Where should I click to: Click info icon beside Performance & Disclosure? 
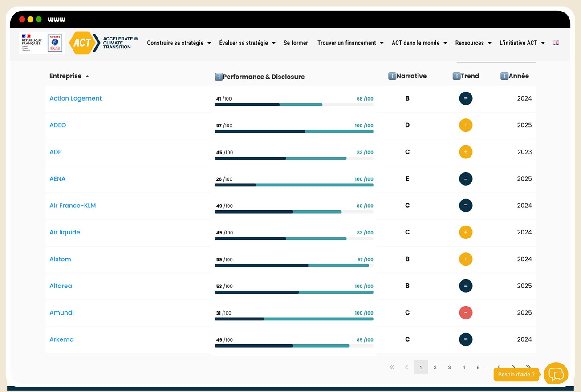click(219, 77)
